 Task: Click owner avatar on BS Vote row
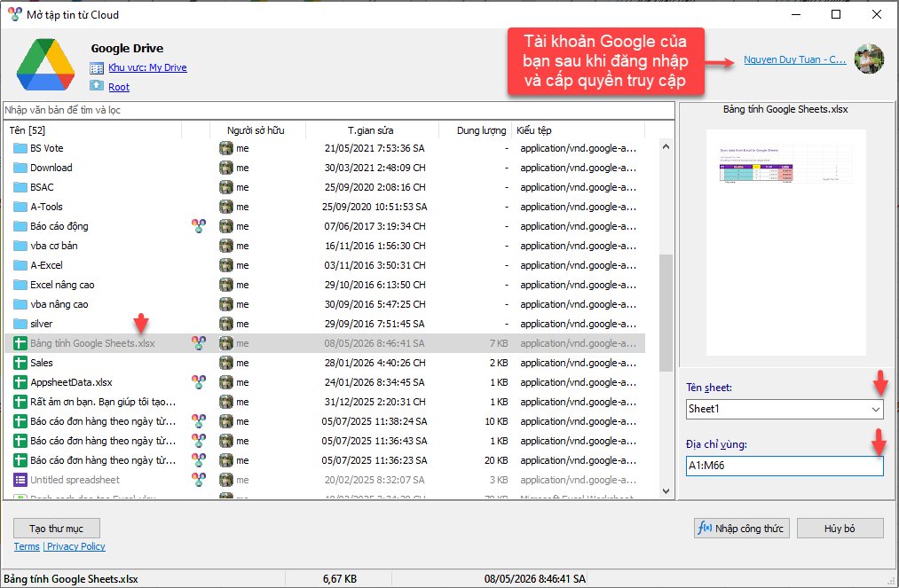[x=226, y=148]
